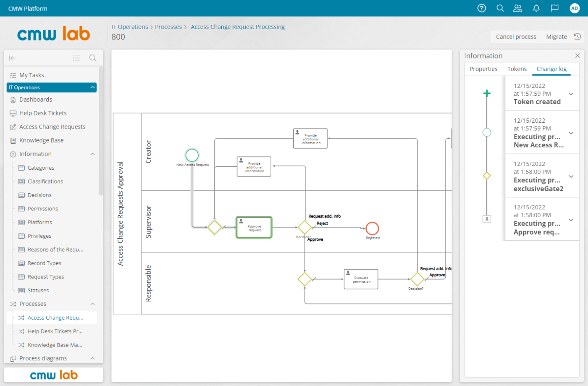
Task: Open notifications via the bell icon
Action: (536, 8)
